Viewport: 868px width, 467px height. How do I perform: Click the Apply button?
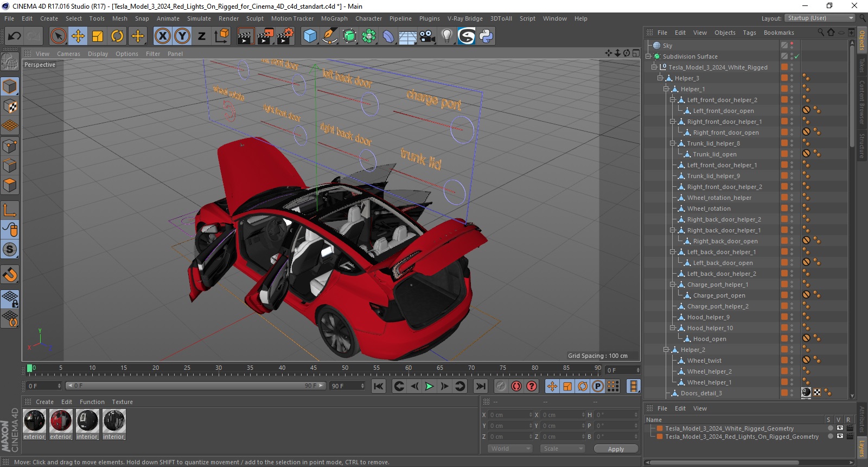coord(616,449)
